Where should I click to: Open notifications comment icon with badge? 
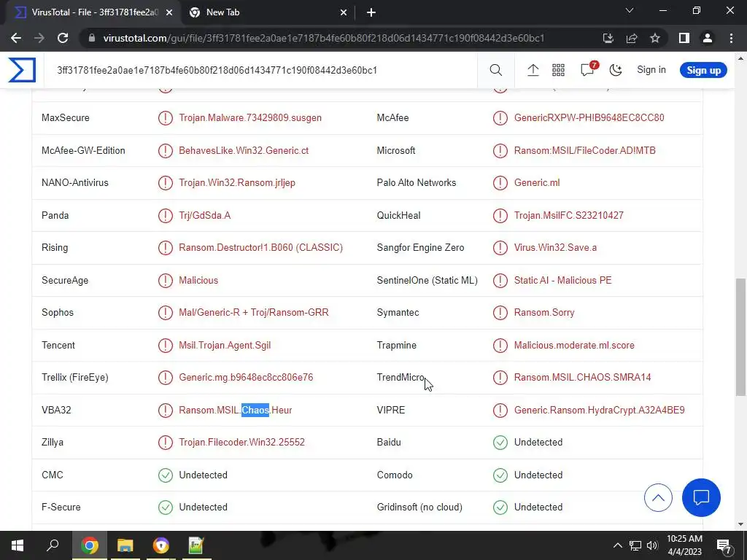589,69
